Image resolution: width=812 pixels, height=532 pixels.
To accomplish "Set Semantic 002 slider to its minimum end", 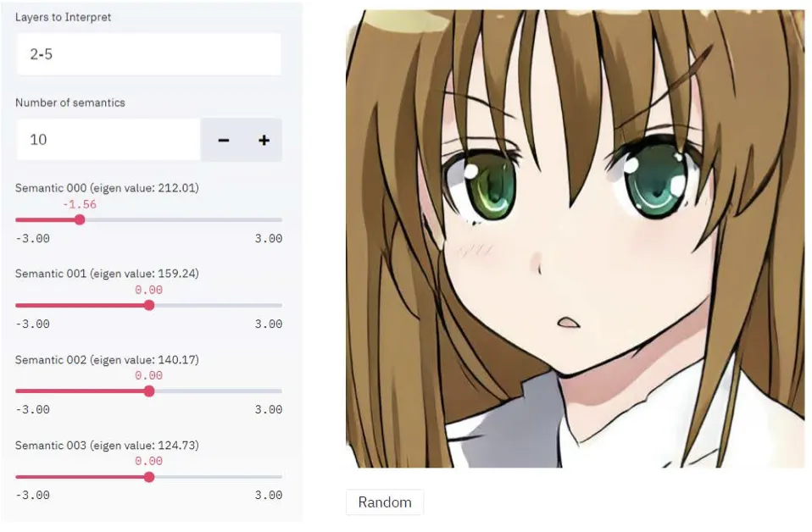I will (x=17, y=391).
